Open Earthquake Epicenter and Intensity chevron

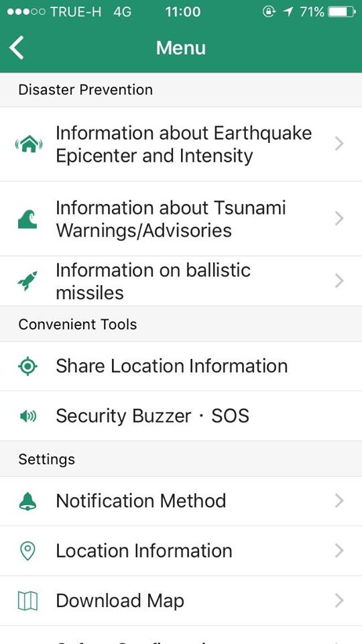[339, 144]
